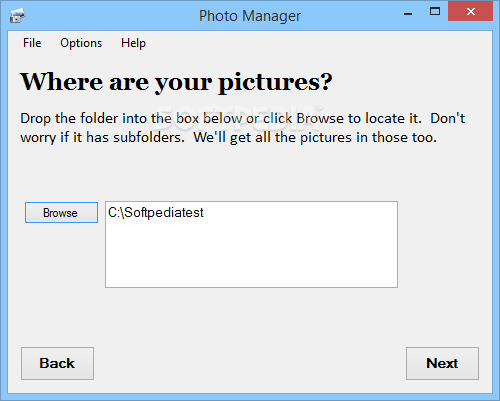Click inside the folder path box
Image resolution: width=500 pixels, height=401 pixels.
coord(251,244)
